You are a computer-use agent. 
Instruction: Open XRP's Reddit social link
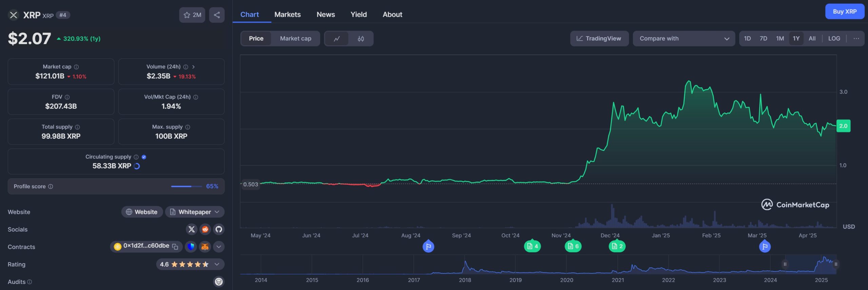(x=205, y=230)
